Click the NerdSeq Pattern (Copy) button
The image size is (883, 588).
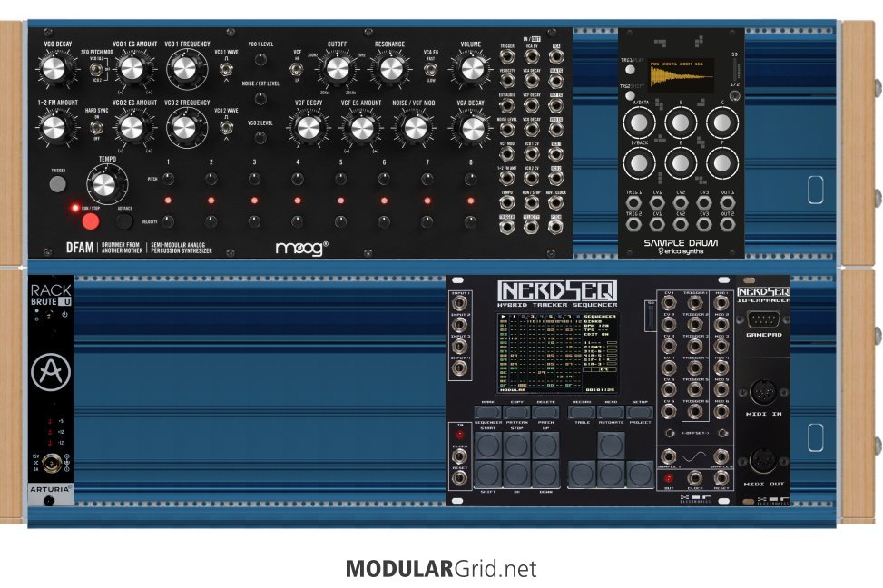[516, 412]
